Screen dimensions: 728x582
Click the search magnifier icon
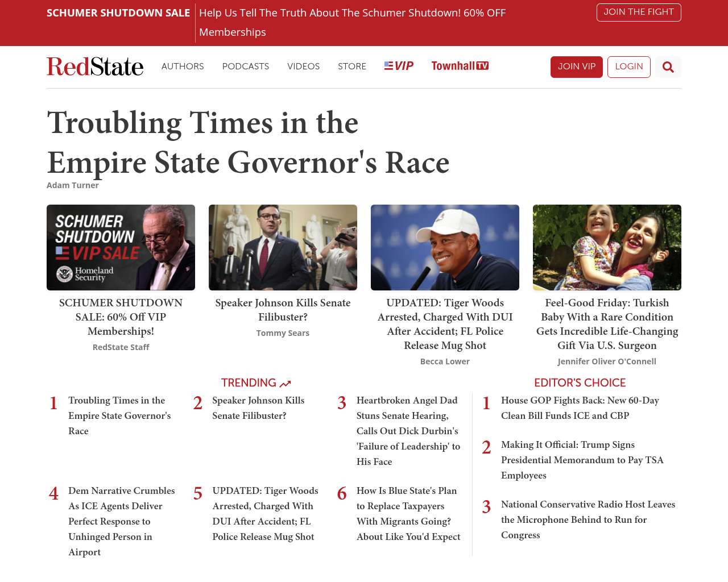point(668,67)
